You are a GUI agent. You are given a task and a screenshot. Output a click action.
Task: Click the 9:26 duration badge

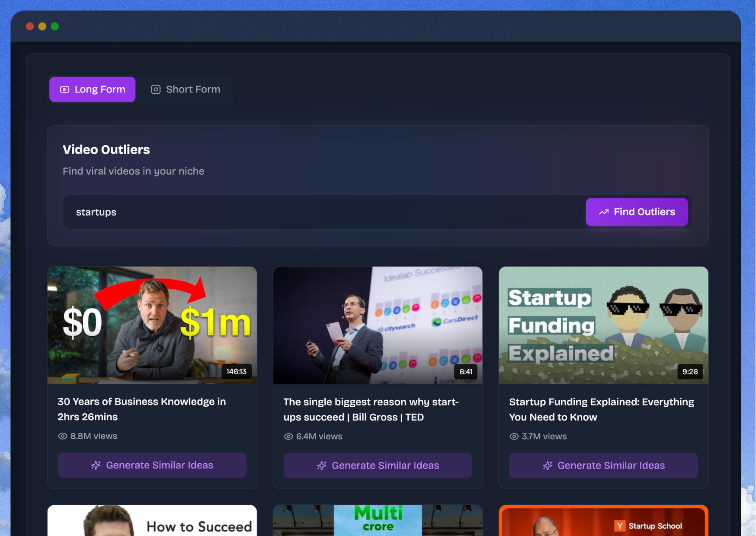[x=690, y=371]
